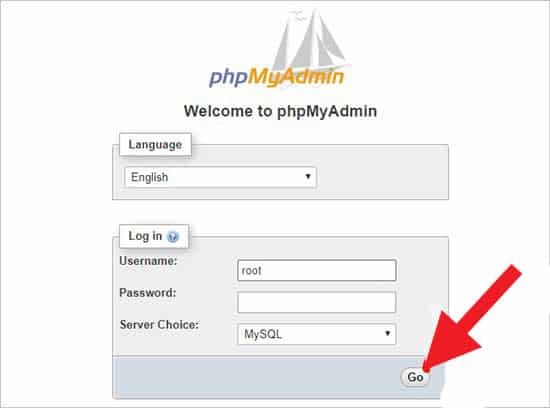550x408 pixels.
Task: Click the arrow of the MySQL server selector
Action: click(x=387, y=333)
